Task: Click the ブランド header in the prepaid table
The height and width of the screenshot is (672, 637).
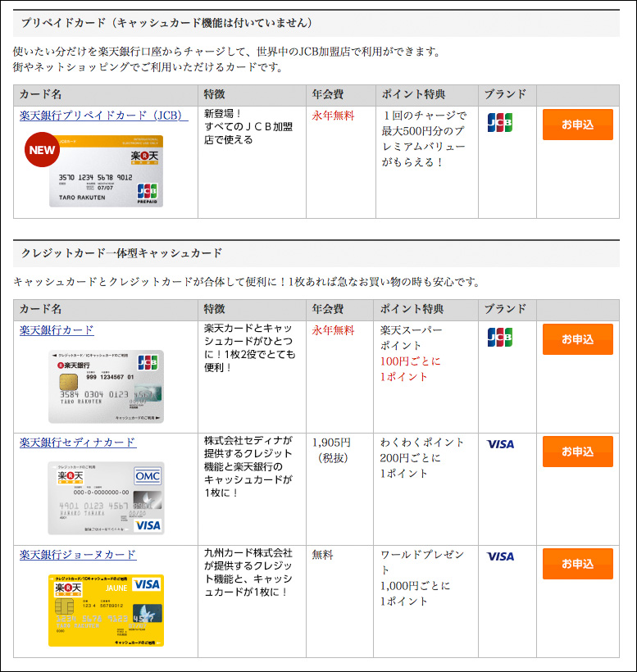Action: click(x=505, y=94)
